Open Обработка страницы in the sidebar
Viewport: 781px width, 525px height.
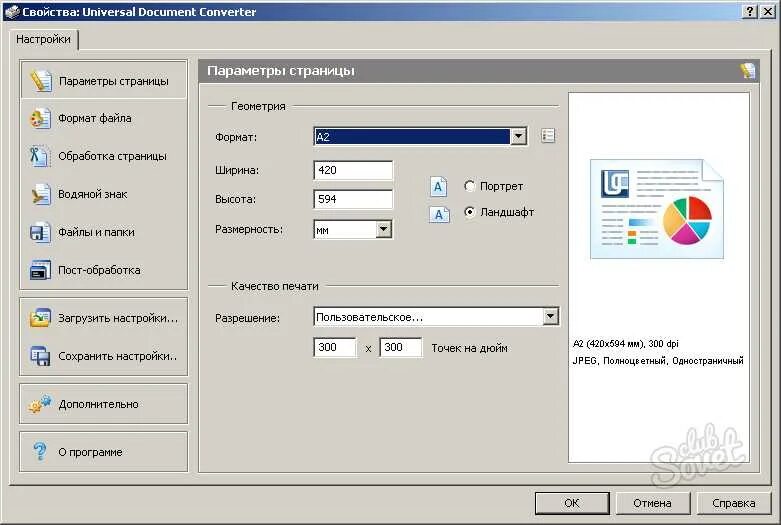[104, 156]
